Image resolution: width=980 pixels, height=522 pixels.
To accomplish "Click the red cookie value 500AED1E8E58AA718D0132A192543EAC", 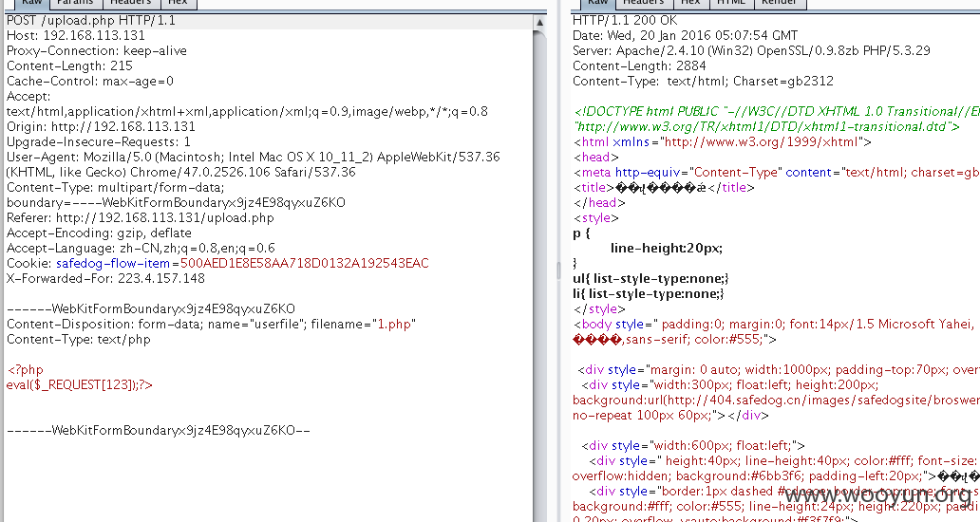I will pyautogui.click(x=305, y=264).
